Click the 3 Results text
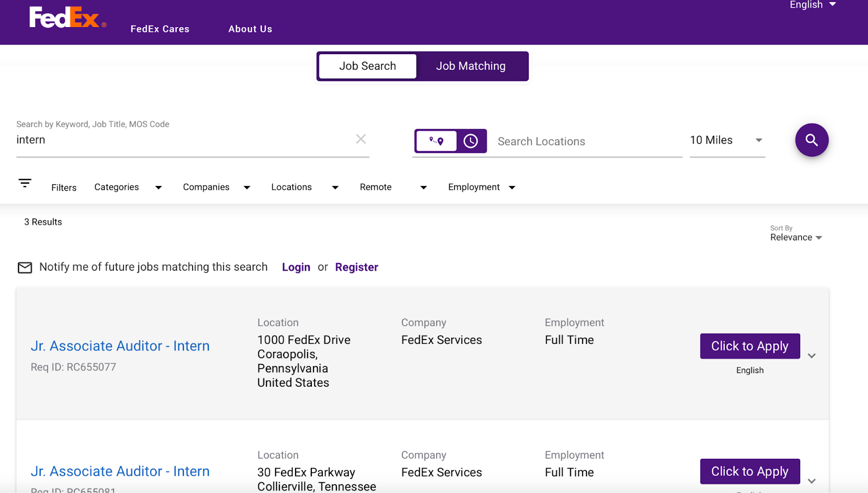 tap(43, 222)
